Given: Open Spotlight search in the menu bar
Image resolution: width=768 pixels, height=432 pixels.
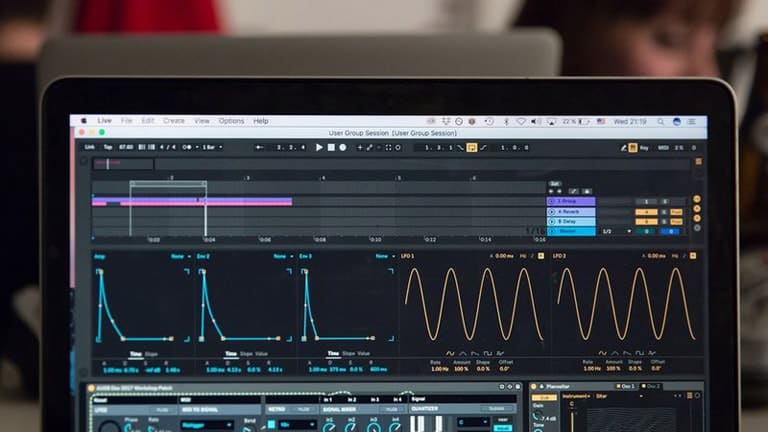Looking at the screenshot, I should coord(661,121).
